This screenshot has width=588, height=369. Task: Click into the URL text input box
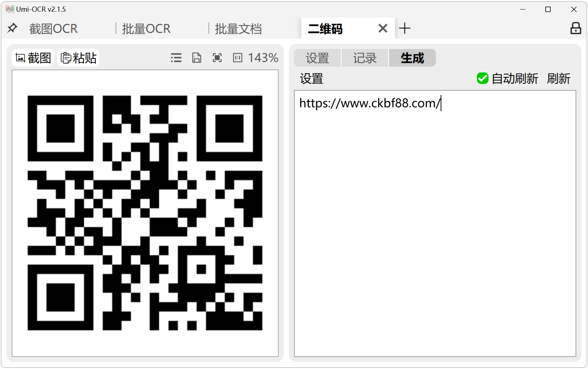(x=435, y=223)
